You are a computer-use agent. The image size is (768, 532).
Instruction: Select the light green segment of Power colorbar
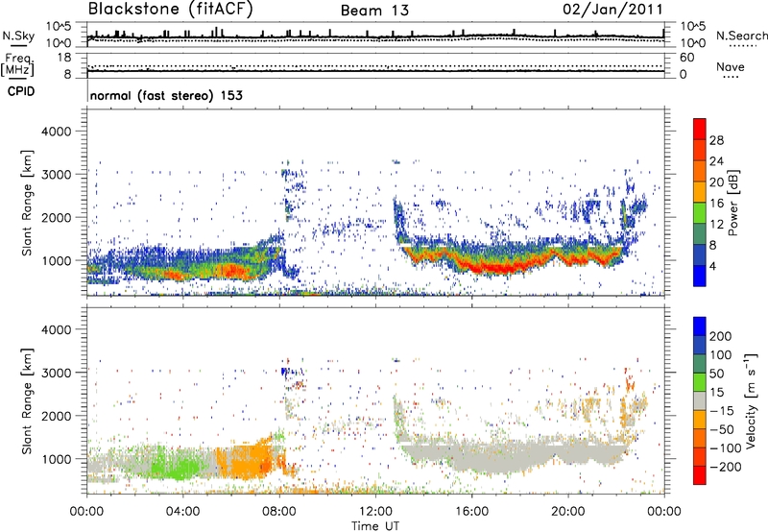click(x=700, y=212)
